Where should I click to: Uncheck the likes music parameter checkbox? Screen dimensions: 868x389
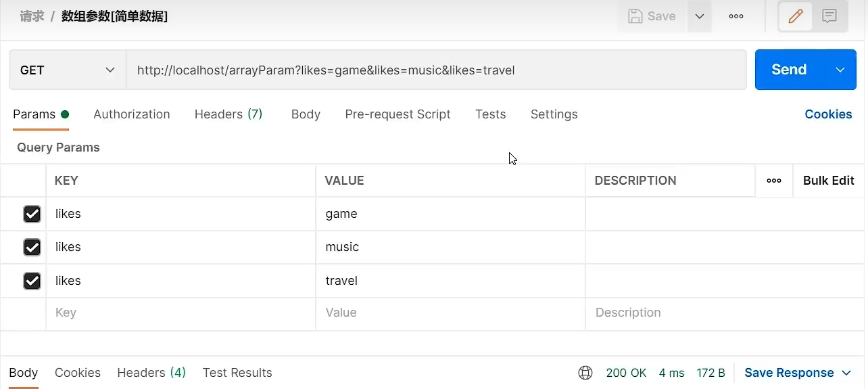[x=32, y=247]
